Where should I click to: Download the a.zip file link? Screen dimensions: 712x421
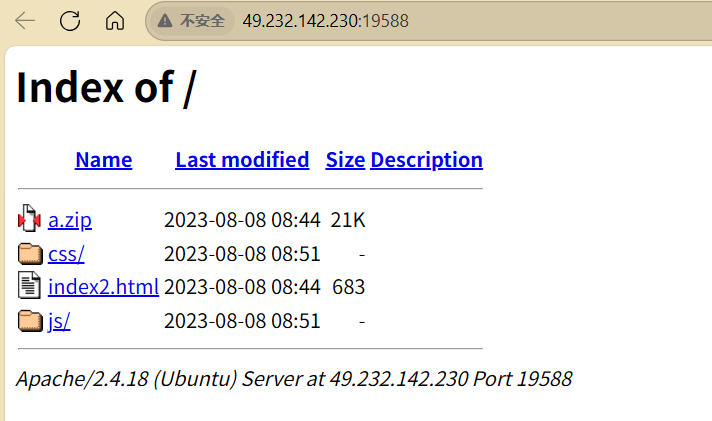(70, 220)
